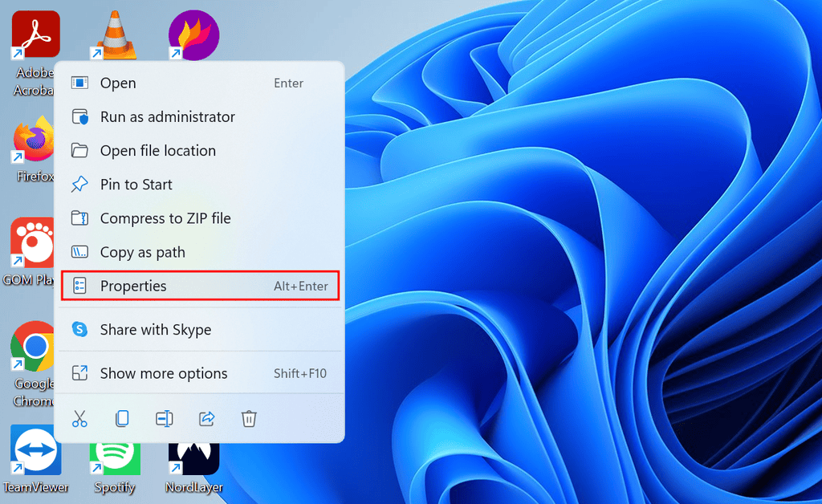822x504 pixels.
Task: Choose Run as administrator
Action: (x=167, y=116)
